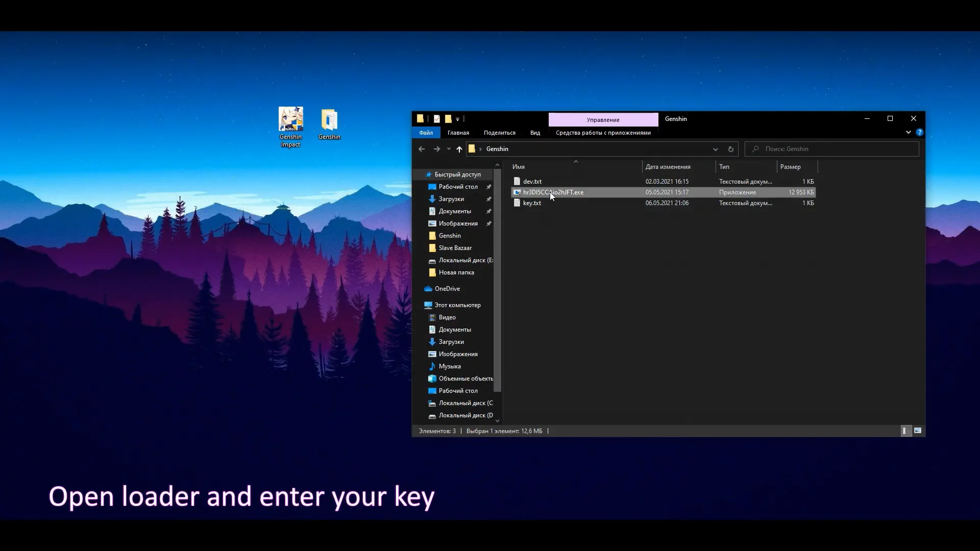Viewport: 980px width, 551px height.
Task: Select the Genshin folder icon on desktop
Action: pos(329,120)
